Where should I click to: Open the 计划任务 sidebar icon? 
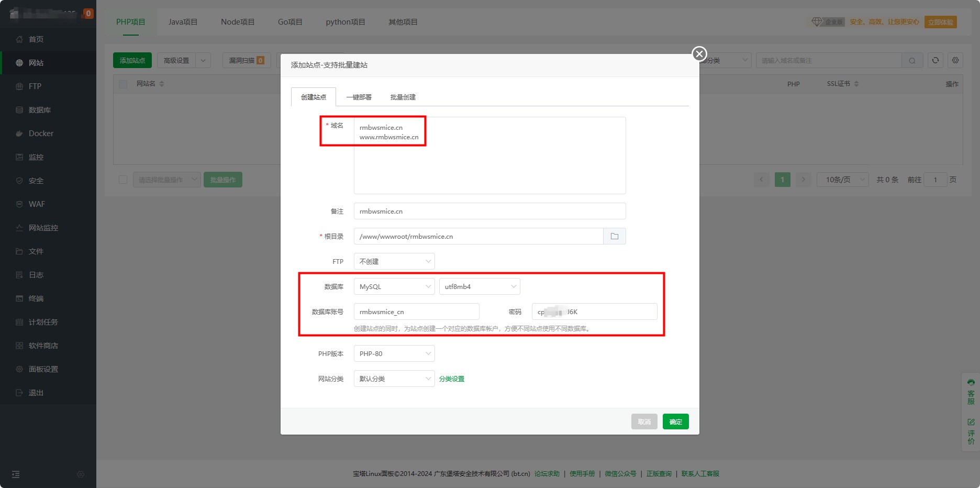(x=19, y=322)
